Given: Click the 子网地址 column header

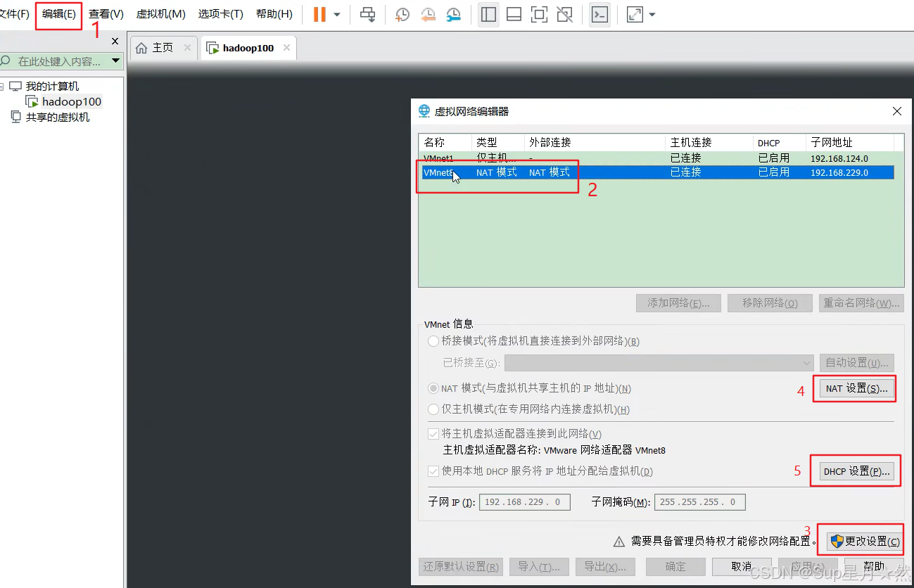Looking at the screenshot, I should 850,143.
